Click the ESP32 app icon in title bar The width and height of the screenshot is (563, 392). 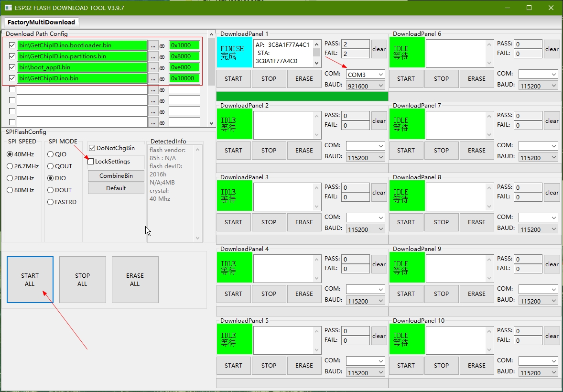coord(8,8)
